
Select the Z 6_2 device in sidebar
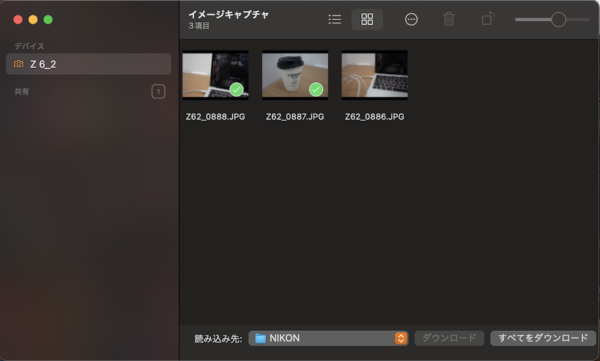point(88,64)
